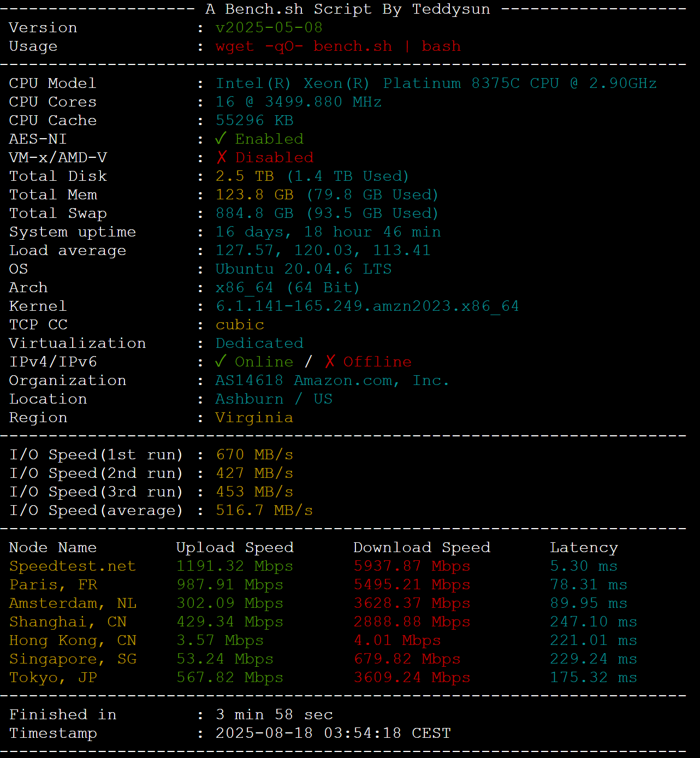This screenshot has height=758, width=700.
Task: Click the Ubuntu 20.04.6 LTS OS text
Action: tap(303, 269)
